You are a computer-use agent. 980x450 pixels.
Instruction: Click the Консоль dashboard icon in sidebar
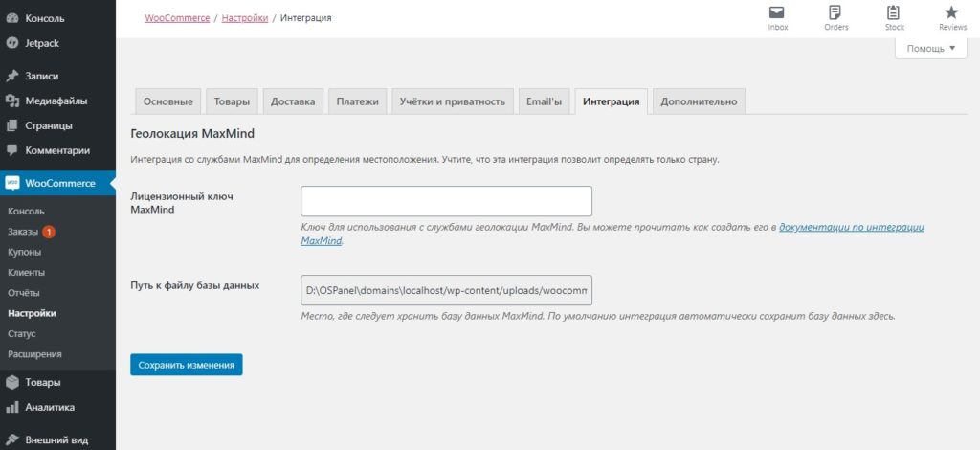(x=11, y=18)
